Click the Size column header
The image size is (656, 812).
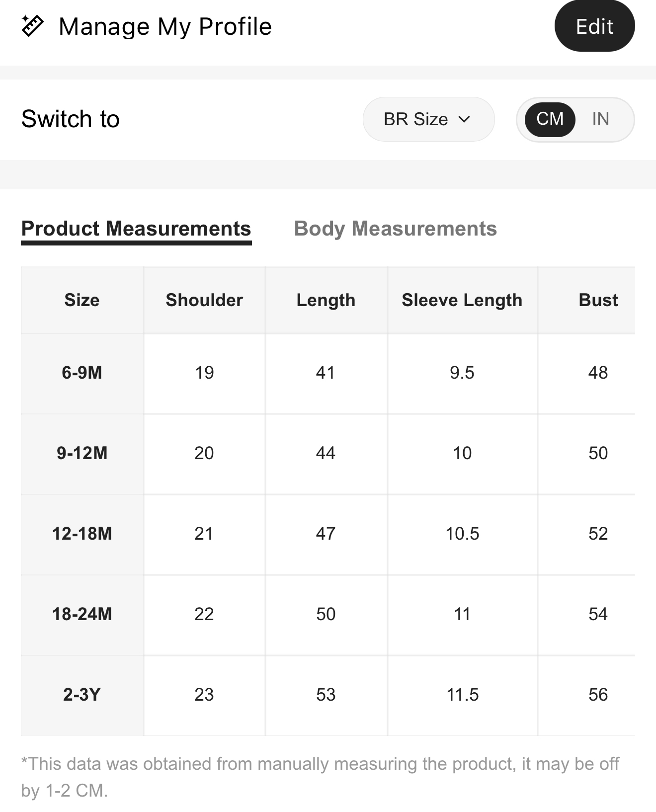pyautogui.click(x=82, y=300)
